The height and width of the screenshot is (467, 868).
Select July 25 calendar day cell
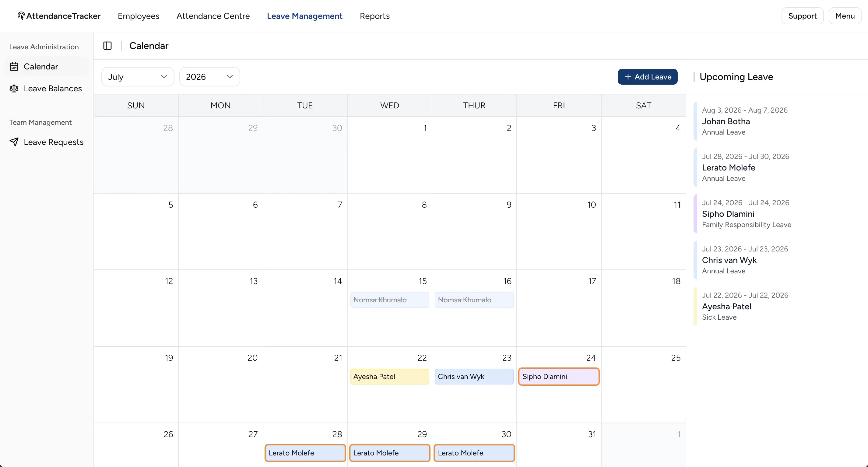click(644, 385)
